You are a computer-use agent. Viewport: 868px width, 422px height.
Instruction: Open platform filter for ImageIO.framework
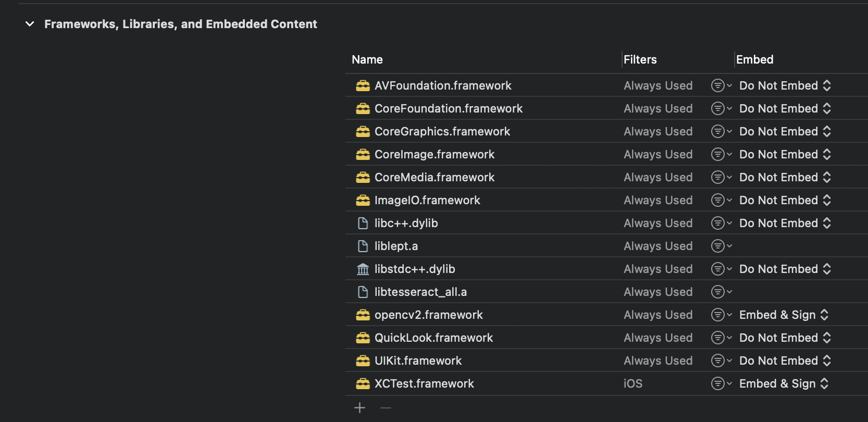tap(722, 200)
